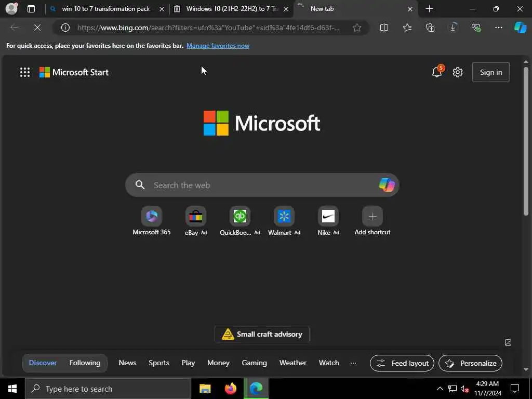Expand more feed categories ellipsis
The image size is (532, 399).
353,363
